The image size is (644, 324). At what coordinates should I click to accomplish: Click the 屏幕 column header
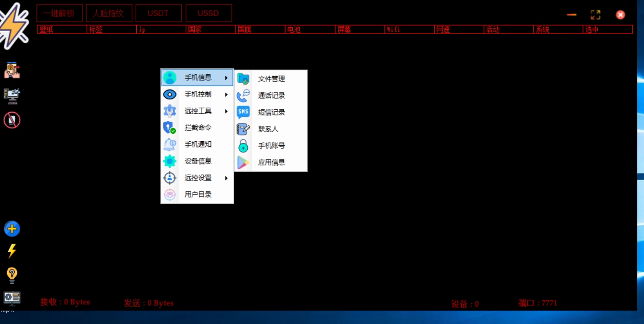(359, 29)
